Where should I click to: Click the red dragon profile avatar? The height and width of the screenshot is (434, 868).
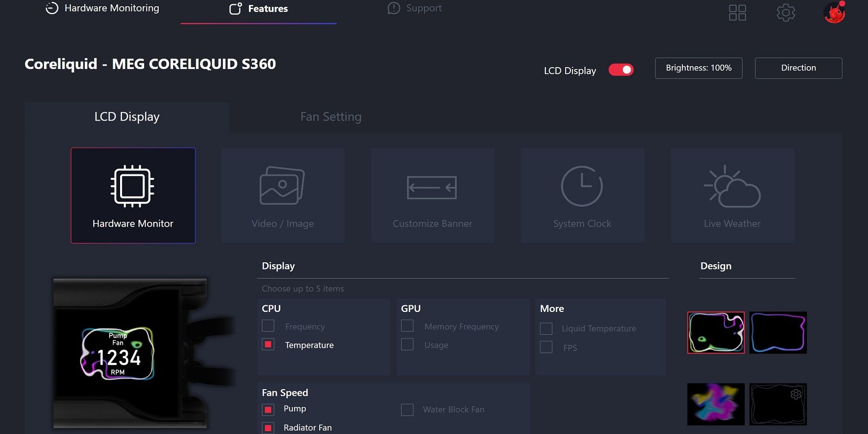835,12
